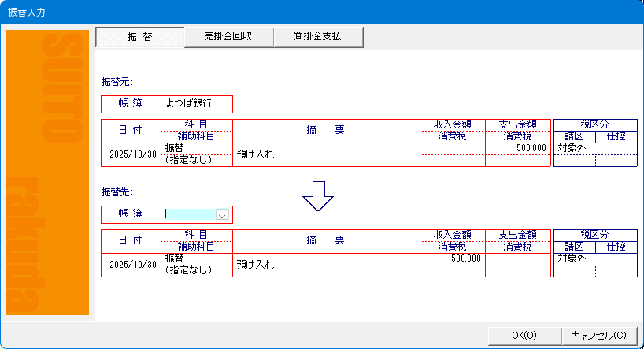Click the 支出金額 500,000 cell
This screenshot has width=644, height=349.
(x=519, y=148)
